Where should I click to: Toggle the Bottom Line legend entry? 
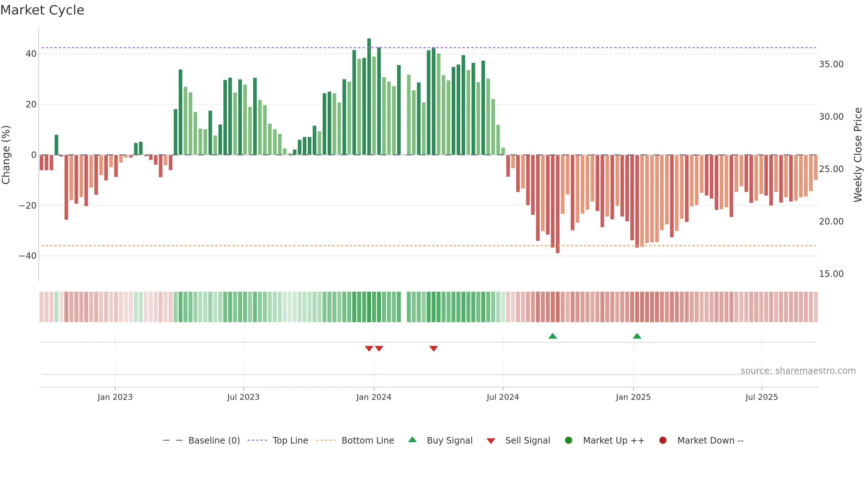355,440
